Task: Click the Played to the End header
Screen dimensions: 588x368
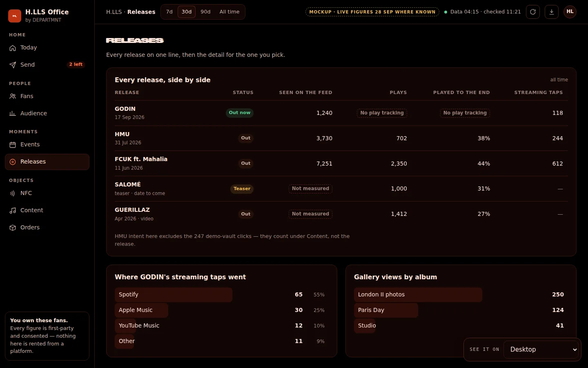Action: [x=461, y=93]
